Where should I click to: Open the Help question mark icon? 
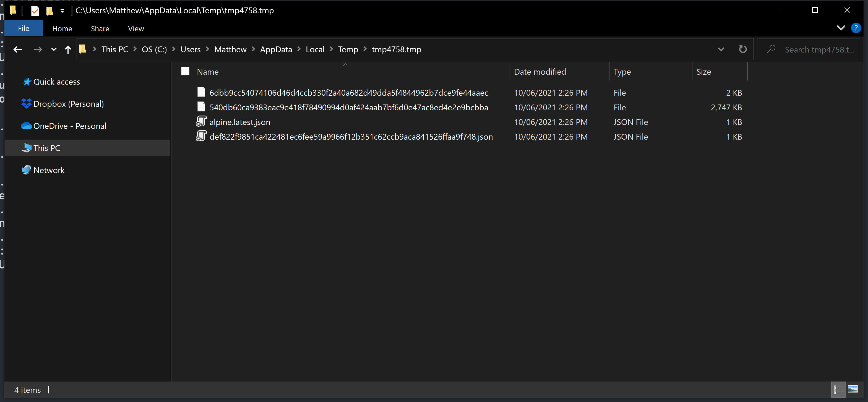[856, 28]
